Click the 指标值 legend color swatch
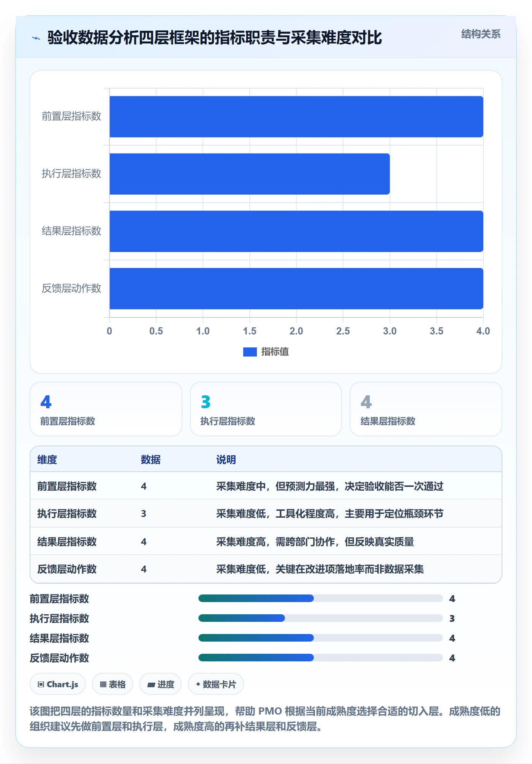 250,352
